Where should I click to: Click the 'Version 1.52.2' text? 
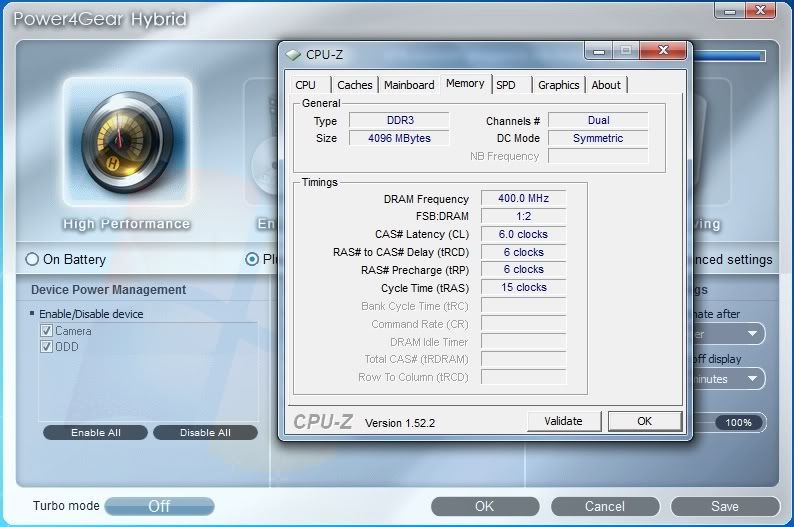(x=400, y=423)
